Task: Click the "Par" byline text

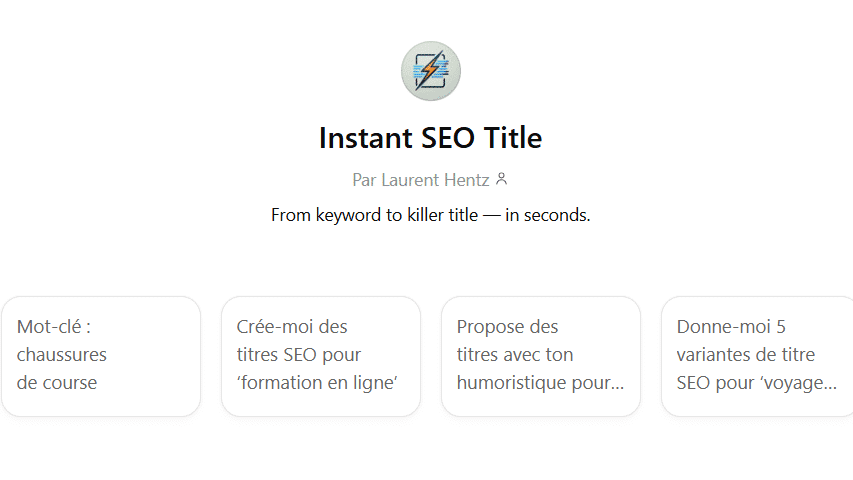Action: click(364, 180)
